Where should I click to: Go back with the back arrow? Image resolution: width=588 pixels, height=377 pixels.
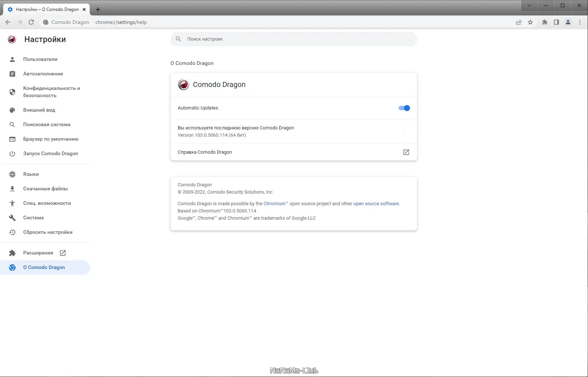tap(8, 22)
